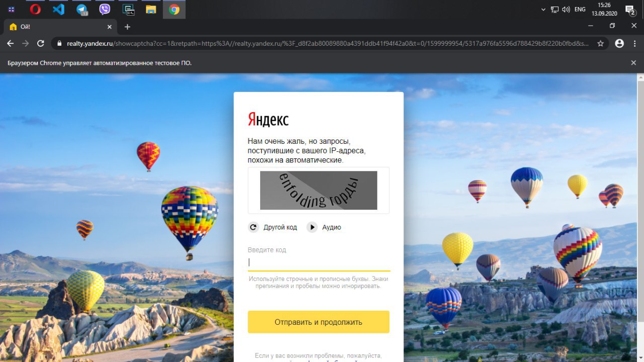Image resolution: width=644 pixels, height=362 pixels.
Task: Close the 'Ой!' tab
Action: point(109,27)
